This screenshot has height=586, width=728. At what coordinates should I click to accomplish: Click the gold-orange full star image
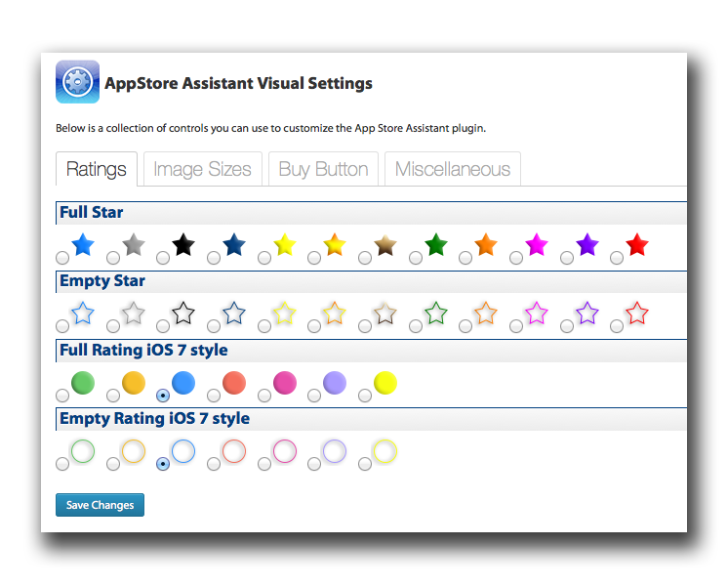[x=335, y=244]
